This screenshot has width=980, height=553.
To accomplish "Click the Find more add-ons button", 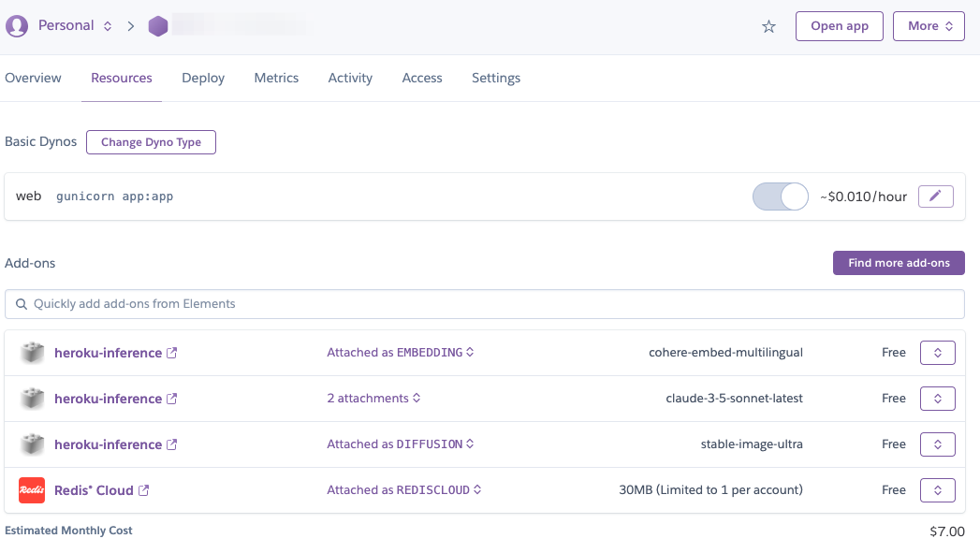I will click(x=899, y=263).
